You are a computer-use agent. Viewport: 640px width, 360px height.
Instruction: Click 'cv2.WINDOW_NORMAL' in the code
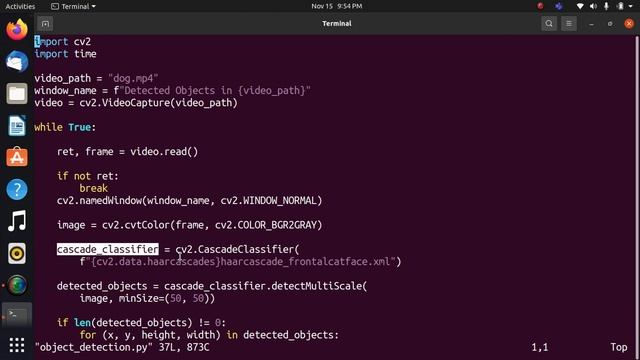tap(269, 200)
